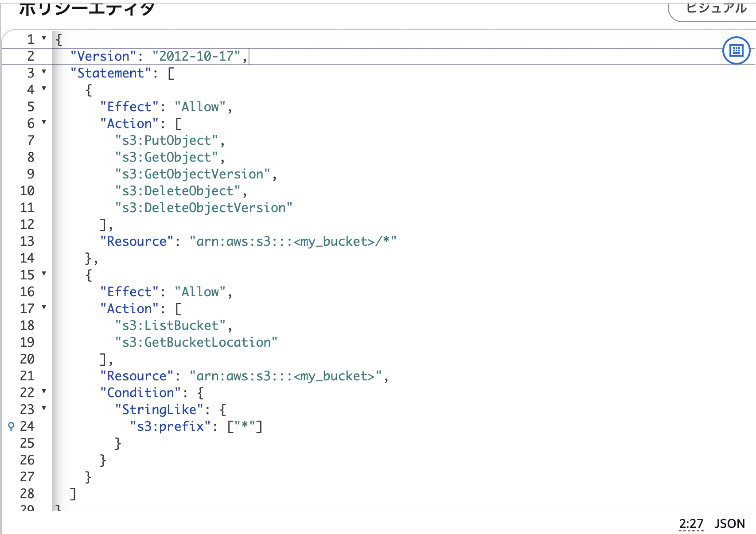Click "s3:ListBucket" action string
The image size is (756, 534).
pos(171,325)
